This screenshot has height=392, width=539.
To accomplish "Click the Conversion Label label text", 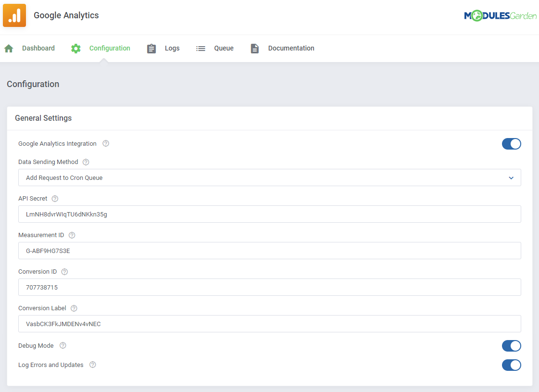I will [42, 308].
